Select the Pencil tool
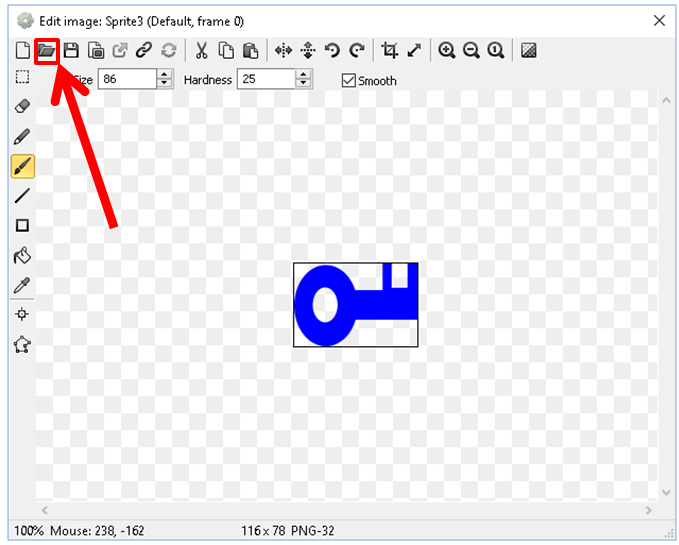 23,136
